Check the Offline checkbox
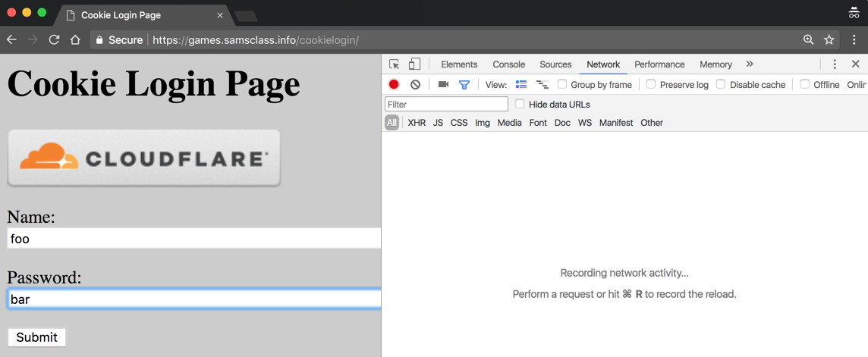Viewport: 868px width, 357px height. pyautogui.click(x=805, y=84)
